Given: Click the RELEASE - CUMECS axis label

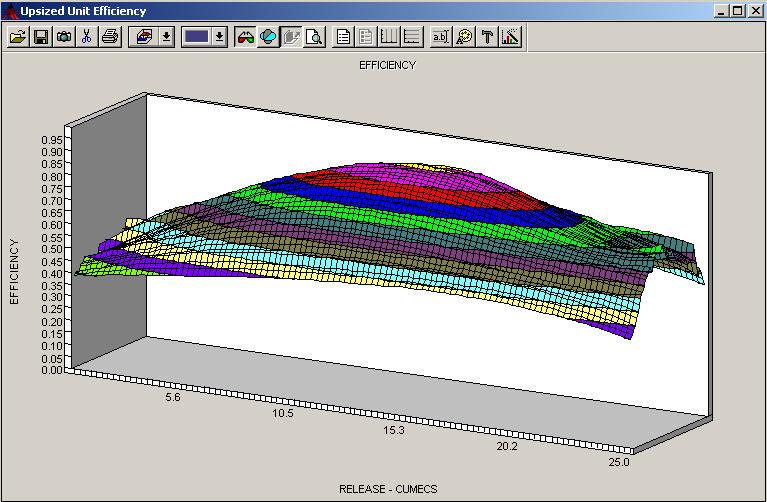Looking at the screenshot, I should click(388, 489).
